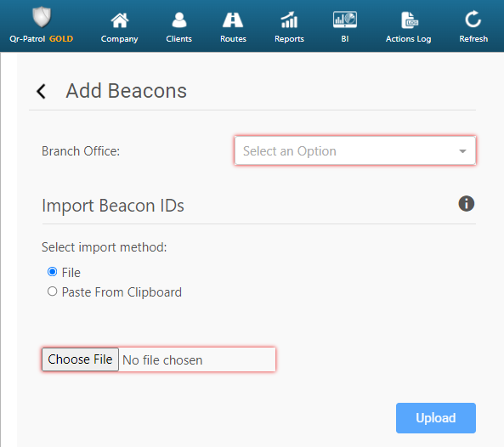Open the Company home icon
The image size is (504, 447).
120,20
